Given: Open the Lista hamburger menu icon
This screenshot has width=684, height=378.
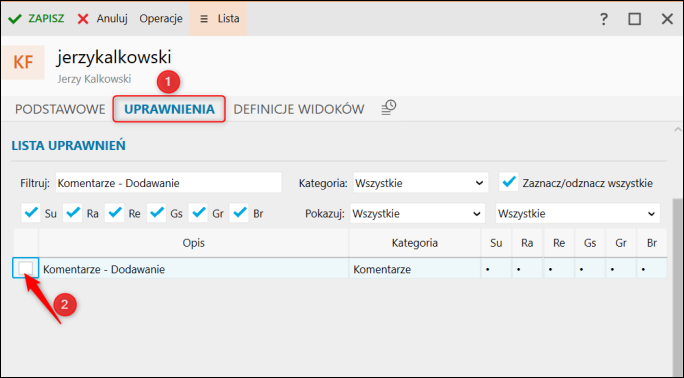Looking at the screenshot, I should [x=204, y=19].
